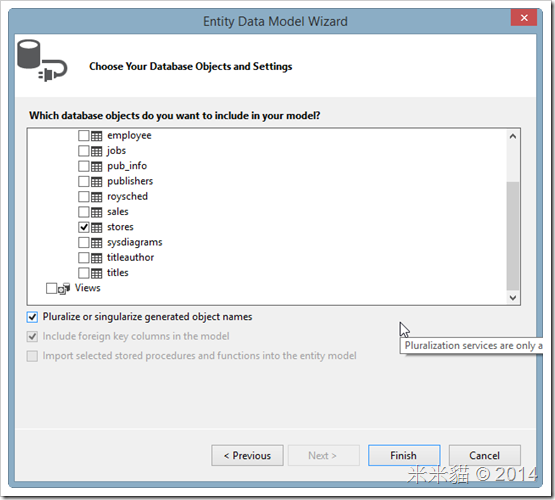Click the scroll up arrow of list
Viewport: 555px width, 500px height.
(513, 137)
